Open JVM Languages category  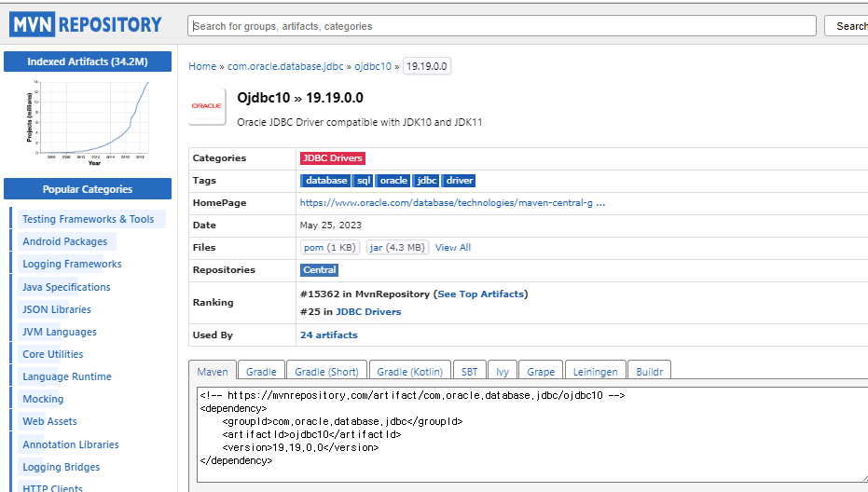tap(60, 332)
